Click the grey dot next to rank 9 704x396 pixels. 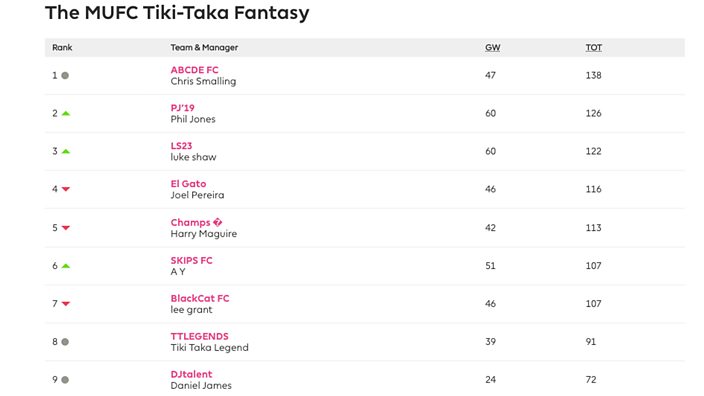(65, 380)
